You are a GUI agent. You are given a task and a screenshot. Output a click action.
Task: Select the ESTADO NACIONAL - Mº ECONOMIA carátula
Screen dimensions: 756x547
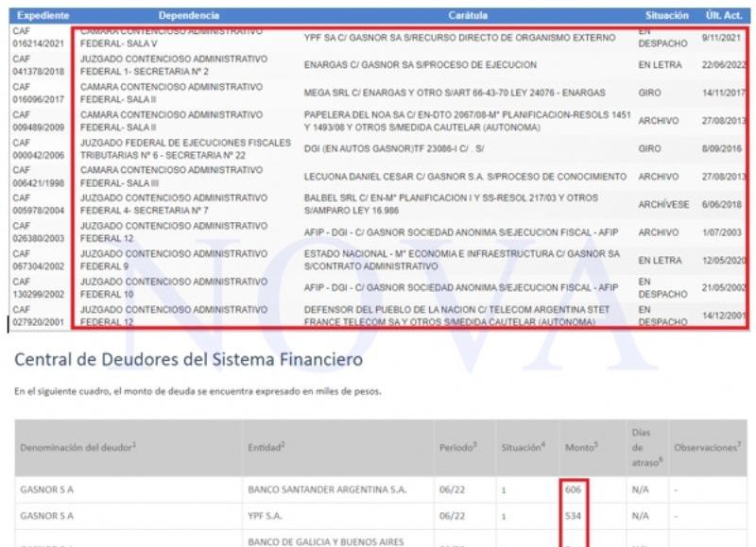coord(461,260)
